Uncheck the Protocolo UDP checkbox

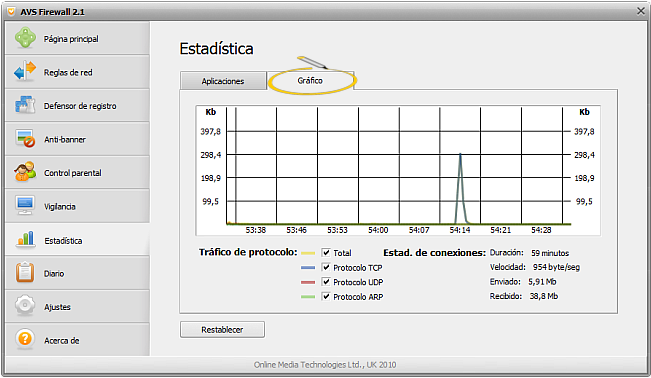(x=326, y=282)
